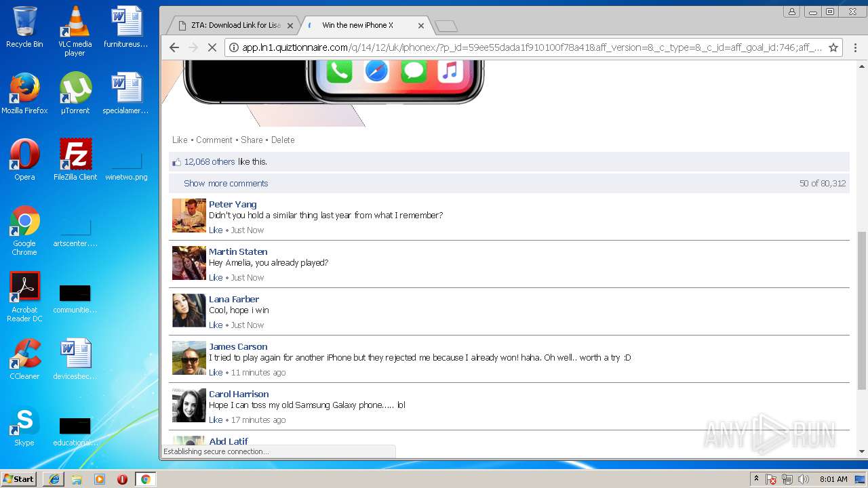Click the address bar URL

click(532, 47)
